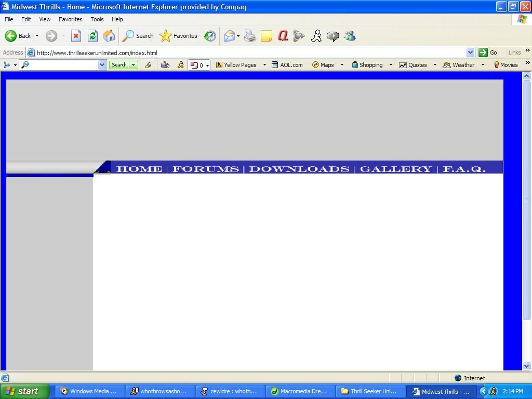The image size is (532, 399).
Task: Click the vertical scrollbar down arrow
Action: point(526,366)
